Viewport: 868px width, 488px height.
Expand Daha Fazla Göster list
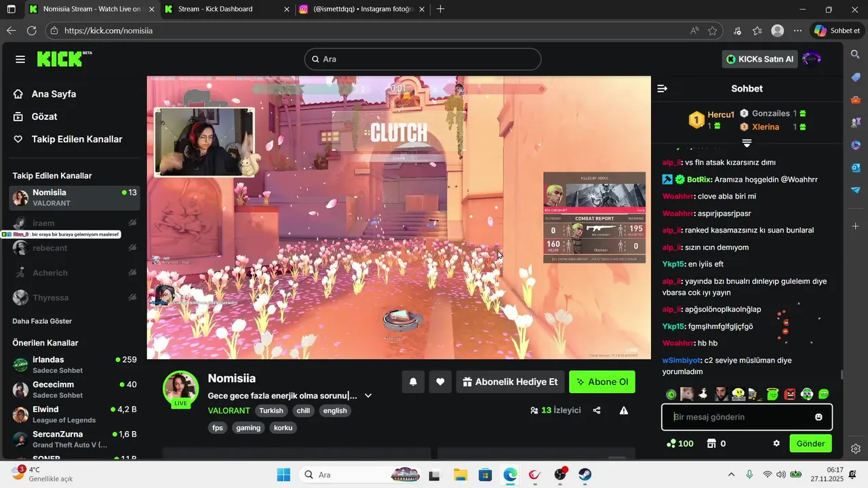pos(42,321)
